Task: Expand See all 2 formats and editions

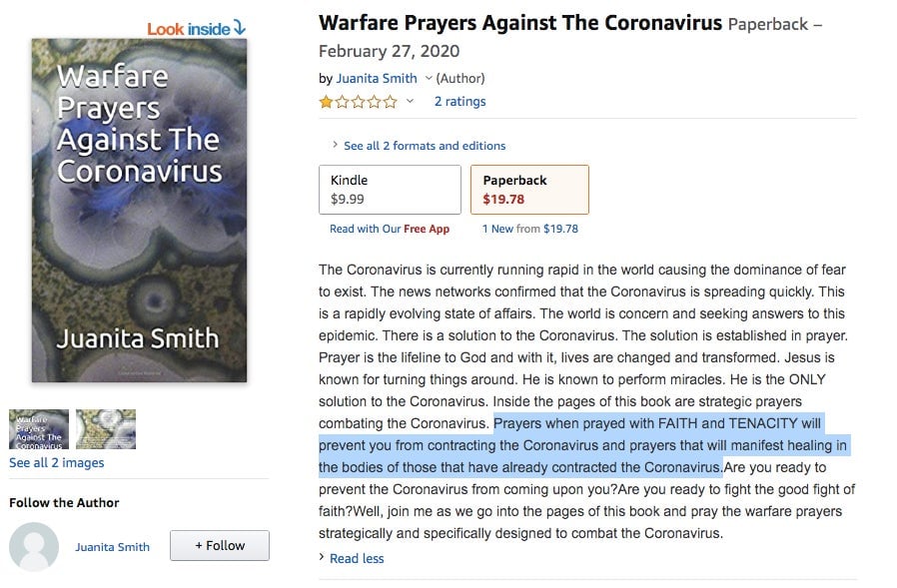Action: 424,146
